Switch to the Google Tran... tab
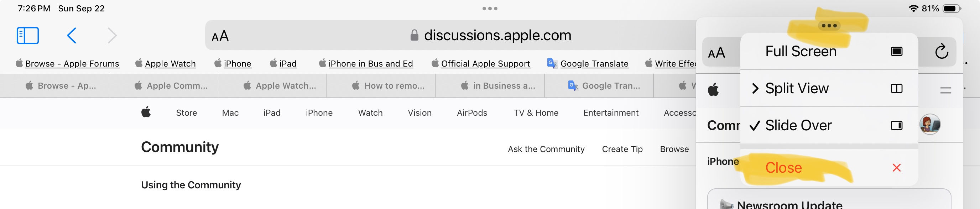Image resolution: width=980 pixels, height=209 pixels. 604,86
